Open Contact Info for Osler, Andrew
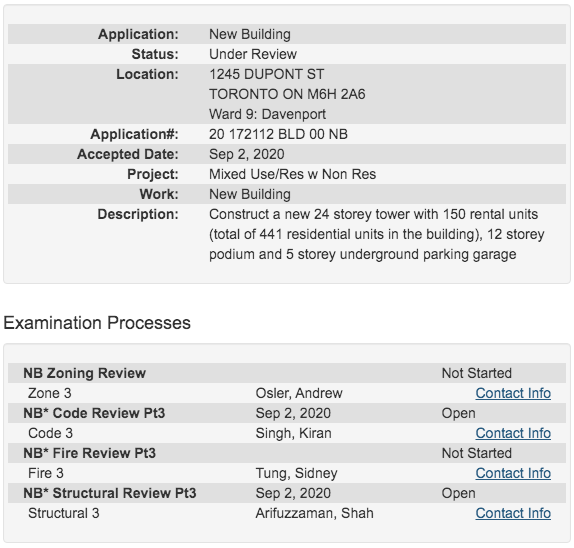This screenshot has width=574, height=548. click(513, 393)
